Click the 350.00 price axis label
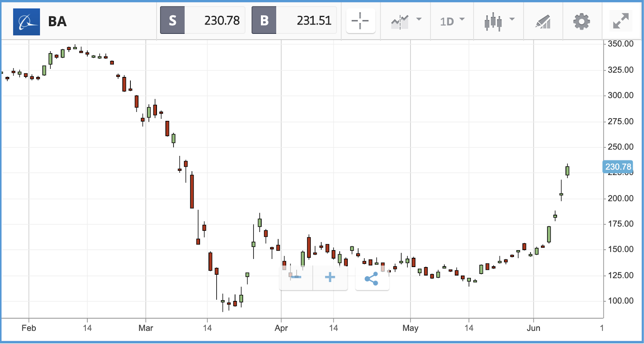This screenshot has width=644, height=344. [x=620, y=44]
